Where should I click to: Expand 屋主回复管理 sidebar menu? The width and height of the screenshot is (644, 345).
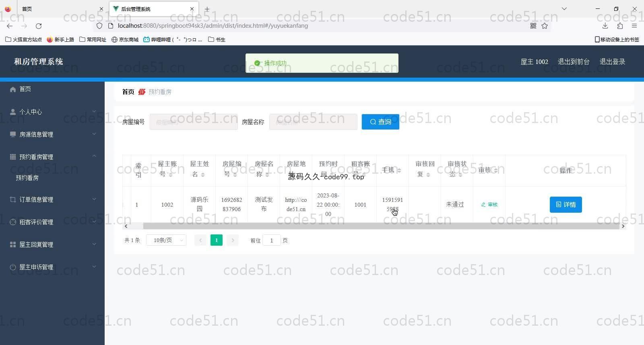coord(52,244)
